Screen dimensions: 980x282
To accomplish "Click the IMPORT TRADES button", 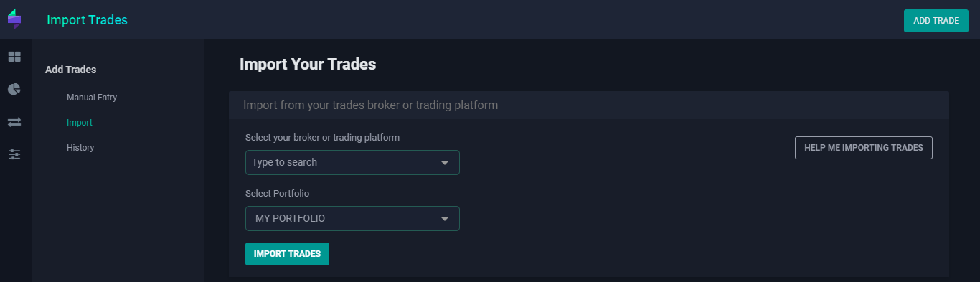I will coord(287,254).
